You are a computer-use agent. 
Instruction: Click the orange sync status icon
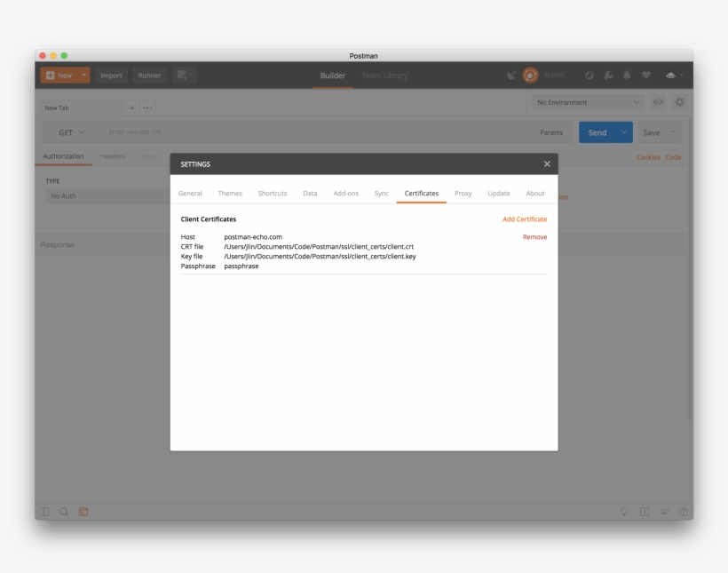coord(530,75)
